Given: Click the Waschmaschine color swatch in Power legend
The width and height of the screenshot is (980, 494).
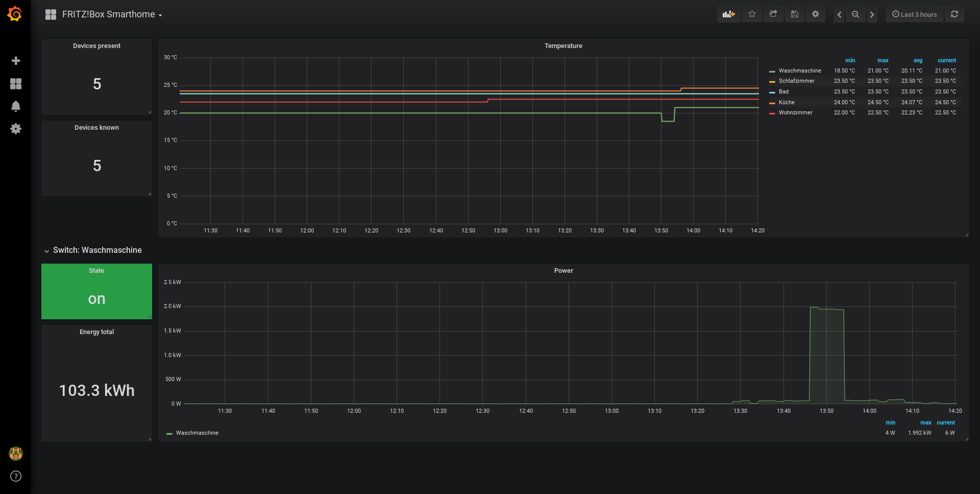Looking at the screenshot, I should click(x=169, y=433).
